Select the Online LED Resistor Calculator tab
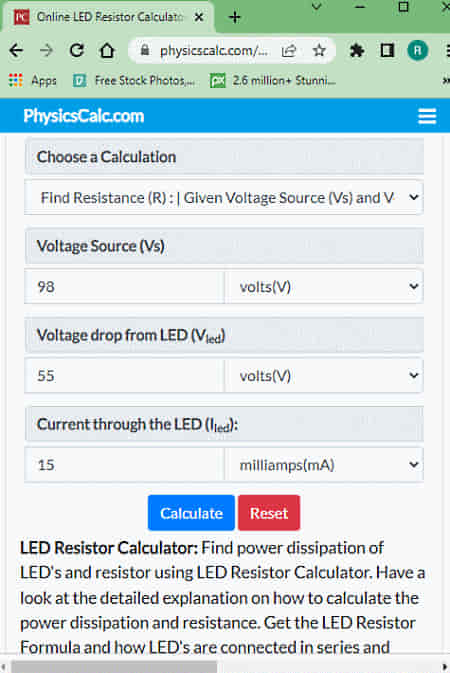This screenshot has width=450, height=673. tap(107, 17)
